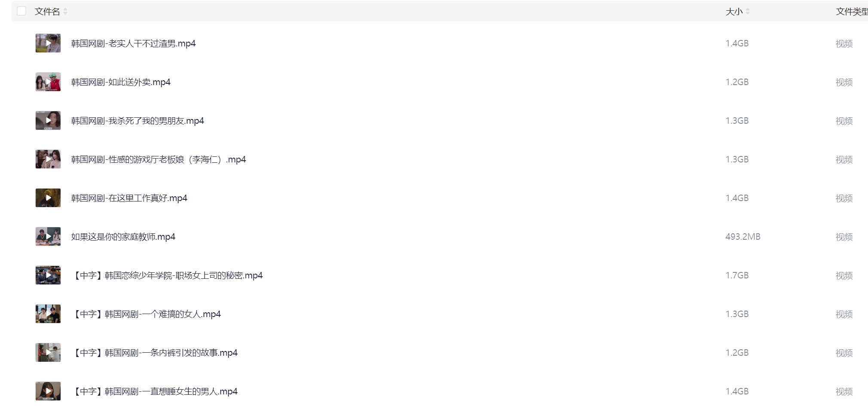The width and height of the screenshot is (868, 409).
Task: Select file 韩国网剧-在这里工作真好.mp4
Action: pos(129,198)
